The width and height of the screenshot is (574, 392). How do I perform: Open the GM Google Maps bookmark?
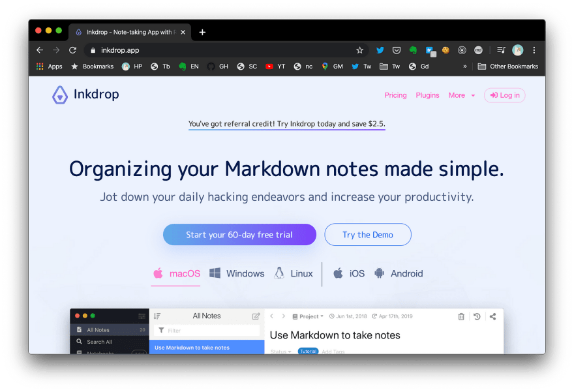[x=333, y=67]
